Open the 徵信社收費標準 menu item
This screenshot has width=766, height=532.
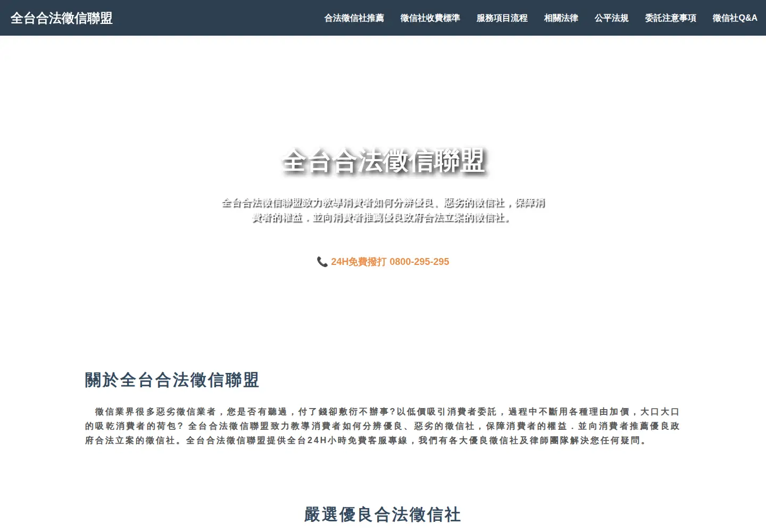coord(430,18)
